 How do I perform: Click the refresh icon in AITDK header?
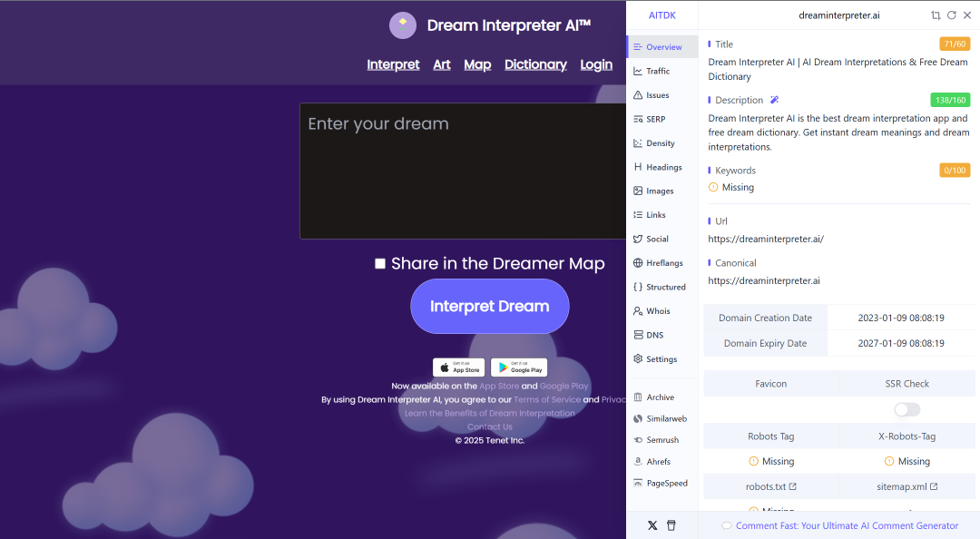tap(951, 15)
